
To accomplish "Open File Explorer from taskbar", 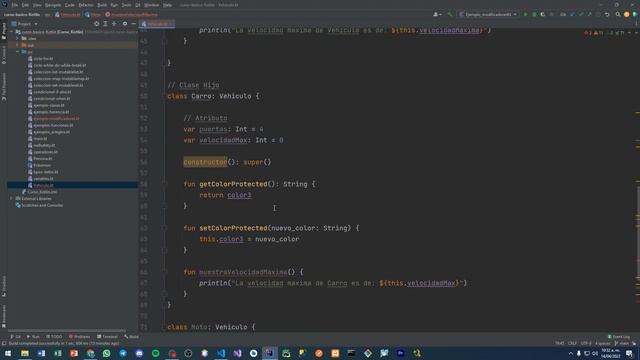I will point(25,353).
